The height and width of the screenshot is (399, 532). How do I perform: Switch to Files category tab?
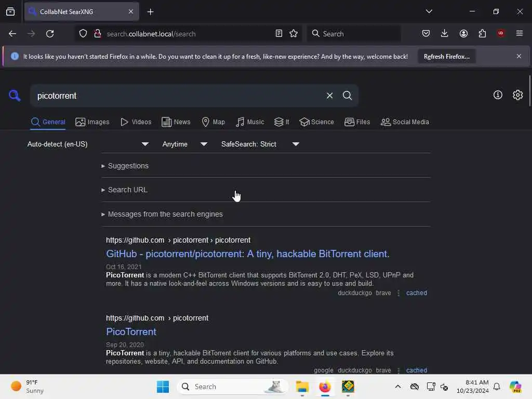pyautogui.click(x=357, y=122)
